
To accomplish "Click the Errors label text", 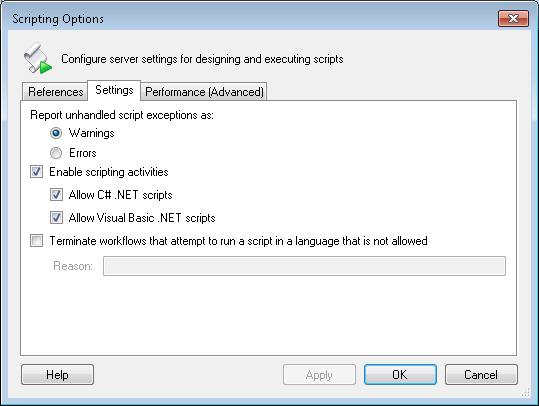I will coord(82,153).
